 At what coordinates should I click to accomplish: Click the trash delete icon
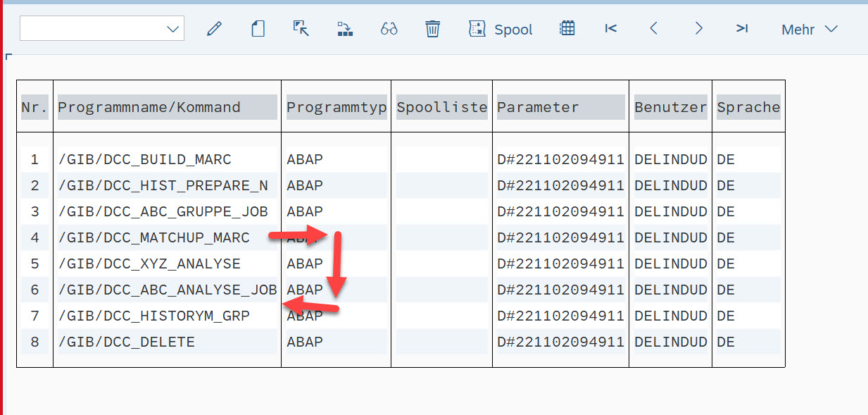pos(432,29)
